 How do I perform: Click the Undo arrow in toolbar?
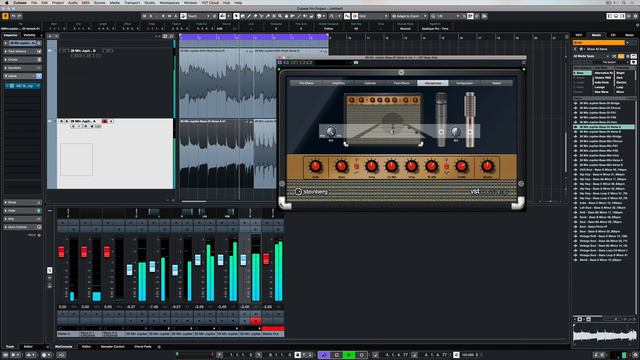pyautogui.click(x=13, y=16)
